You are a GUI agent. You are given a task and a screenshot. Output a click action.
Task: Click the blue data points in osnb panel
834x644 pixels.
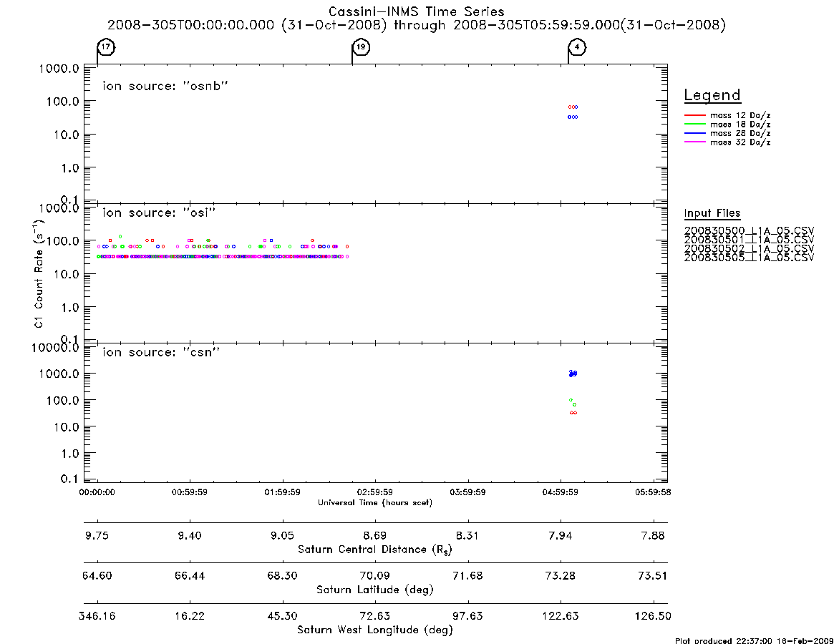click(x=572, y=117)
